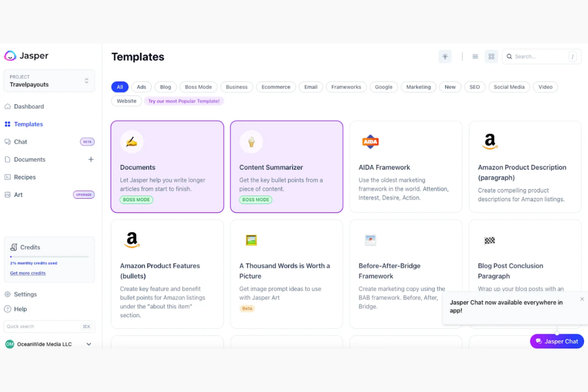Open Recipes using its sidebar icon

(8, 177)
